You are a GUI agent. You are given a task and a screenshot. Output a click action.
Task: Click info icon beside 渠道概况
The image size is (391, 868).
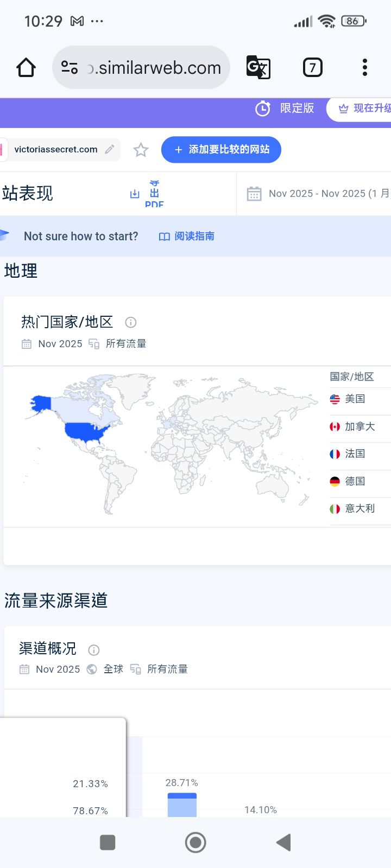tap(93, 650)
